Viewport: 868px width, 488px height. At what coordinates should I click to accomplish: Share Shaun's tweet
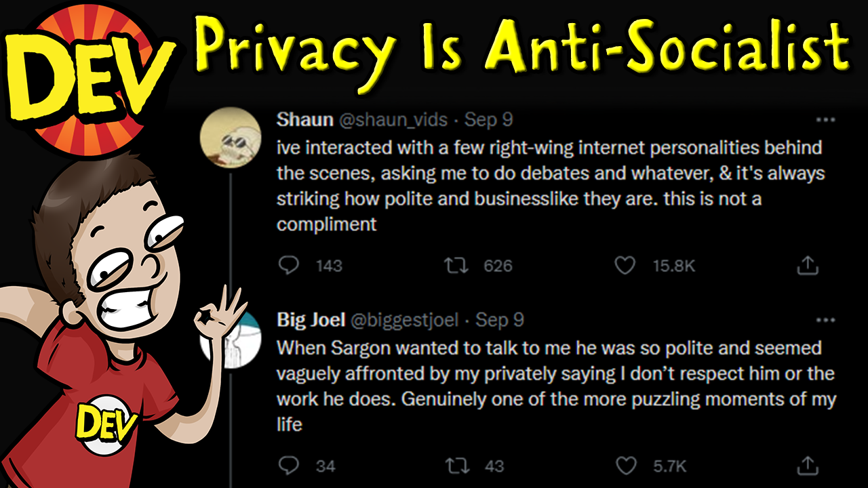point(807,266)
